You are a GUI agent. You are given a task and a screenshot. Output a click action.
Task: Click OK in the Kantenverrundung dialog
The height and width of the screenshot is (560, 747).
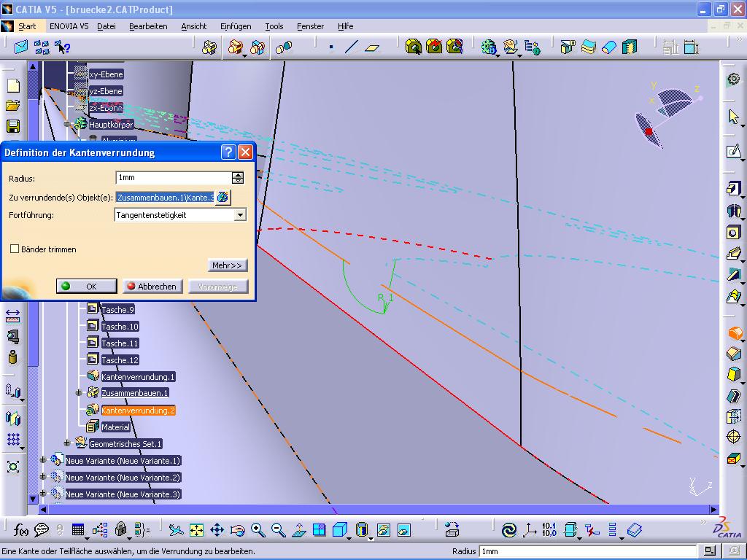tap(87, 286)
